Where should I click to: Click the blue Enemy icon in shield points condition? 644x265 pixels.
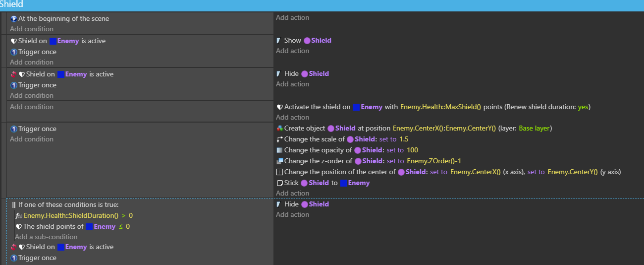click(89, 226)
